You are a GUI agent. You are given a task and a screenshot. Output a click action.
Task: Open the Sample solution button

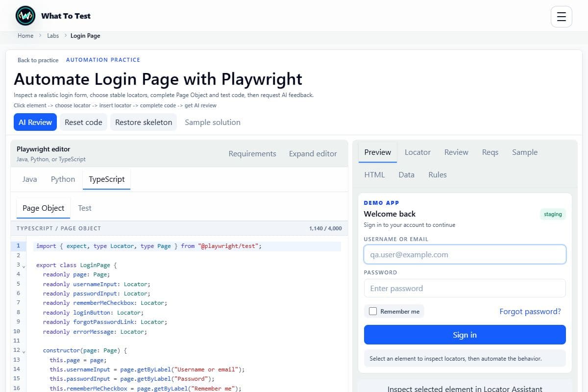(213, 122)
